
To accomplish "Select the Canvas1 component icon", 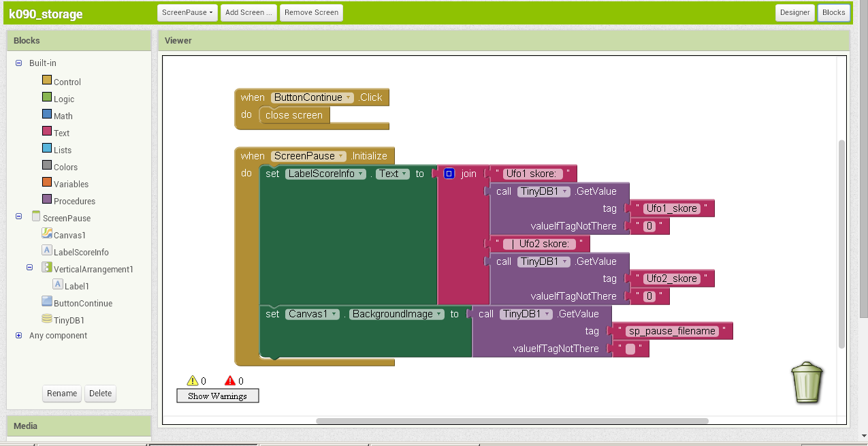I will click(47, 234).
